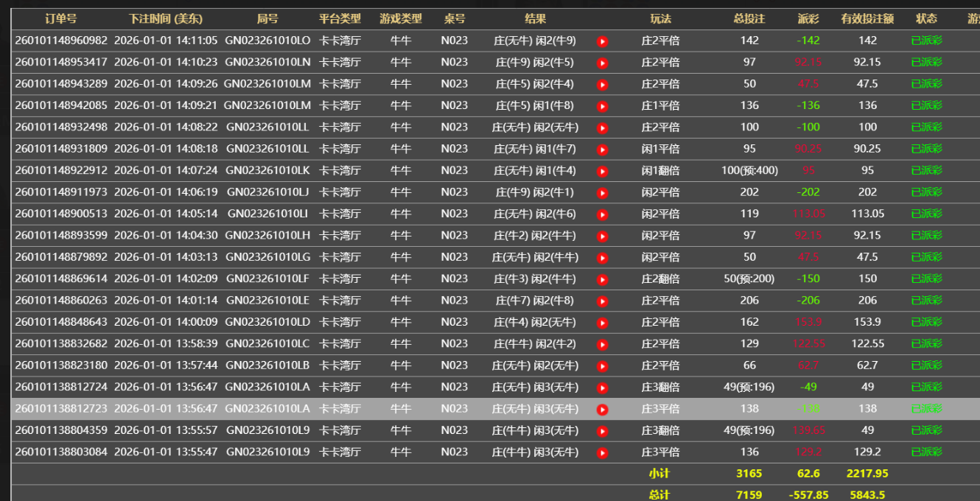Click the replay icon for round GN023261010LN
The height and width of the screenshot is (501, 980).
602,63
